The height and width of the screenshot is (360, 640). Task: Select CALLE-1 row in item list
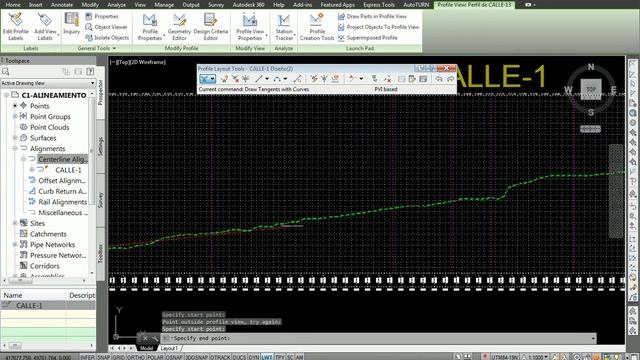pyautogui.click(x=48, y=305)
